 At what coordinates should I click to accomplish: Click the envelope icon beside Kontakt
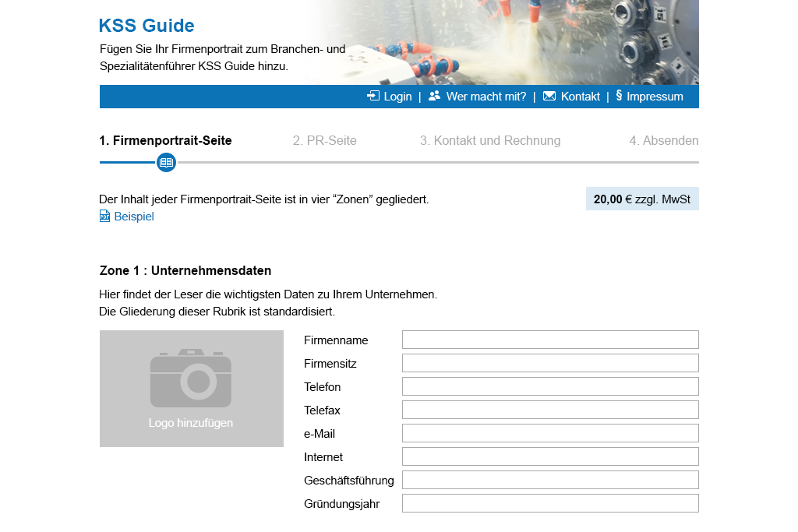[549, 96]
